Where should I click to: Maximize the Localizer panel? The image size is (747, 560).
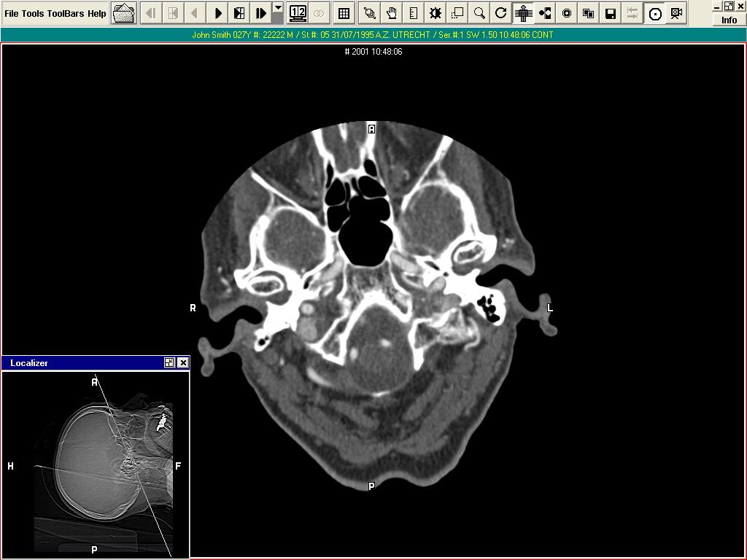point(169,362)
